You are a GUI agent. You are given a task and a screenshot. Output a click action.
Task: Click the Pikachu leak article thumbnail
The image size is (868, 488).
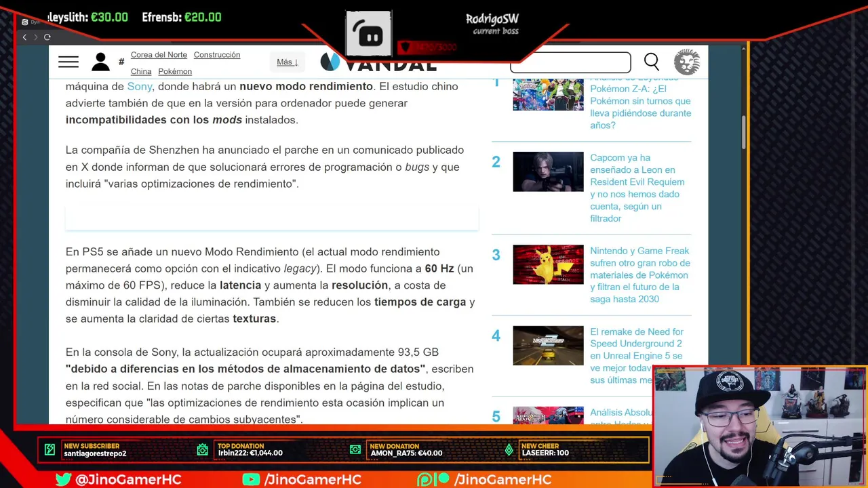(x=548, y=264)
